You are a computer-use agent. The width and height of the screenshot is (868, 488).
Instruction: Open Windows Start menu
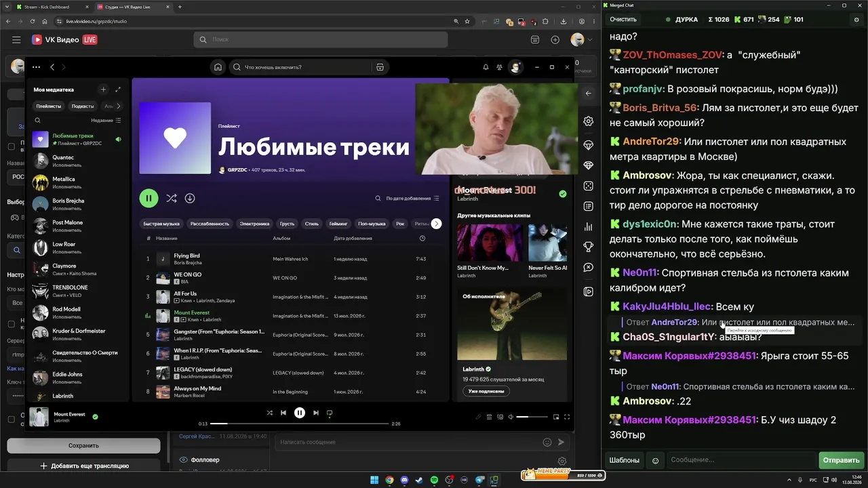tap(374, 480)
